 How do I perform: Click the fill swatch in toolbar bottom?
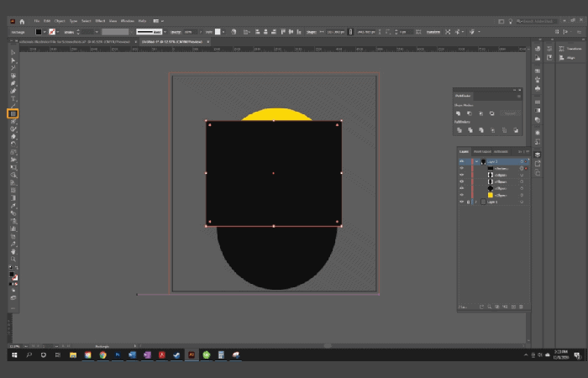12,275
